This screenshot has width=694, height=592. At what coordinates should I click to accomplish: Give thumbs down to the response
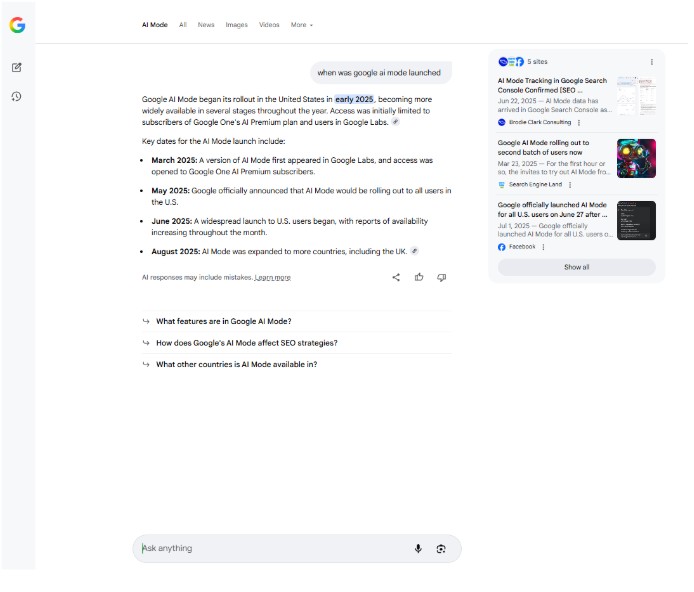442,277
